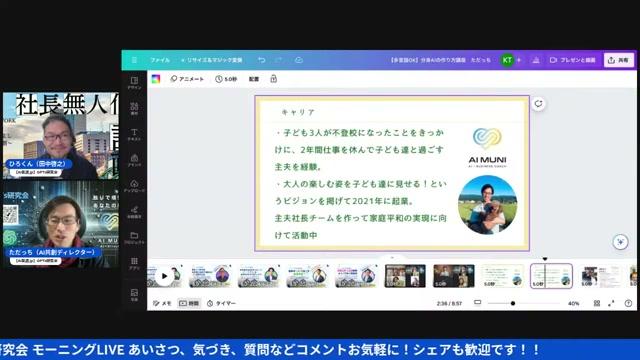Open the 素材 elements sidebar panel
Viewport: 640px width, 360px height.
[134, 109]
